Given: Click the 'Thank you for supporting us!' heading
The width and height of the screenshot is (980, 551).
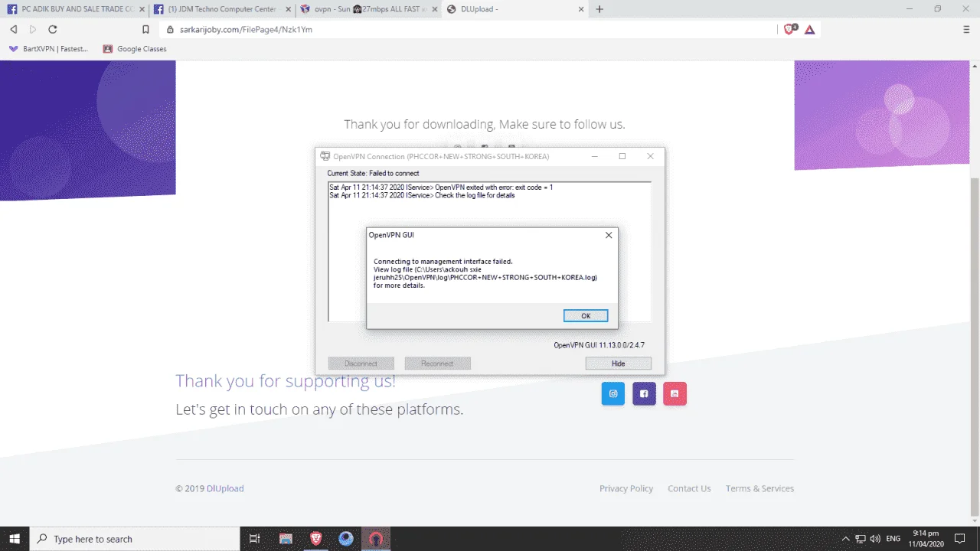Looking at the screenshot, I should pyautogui.click(x=286, y=381).
